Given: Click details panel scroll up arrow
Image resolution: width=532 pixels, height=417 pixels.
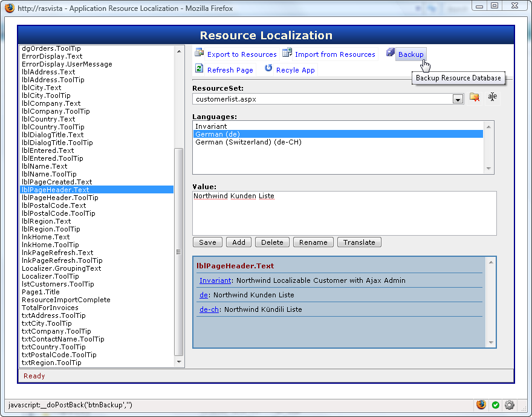Looking at the screenshot, I should (x=491, y=262).
